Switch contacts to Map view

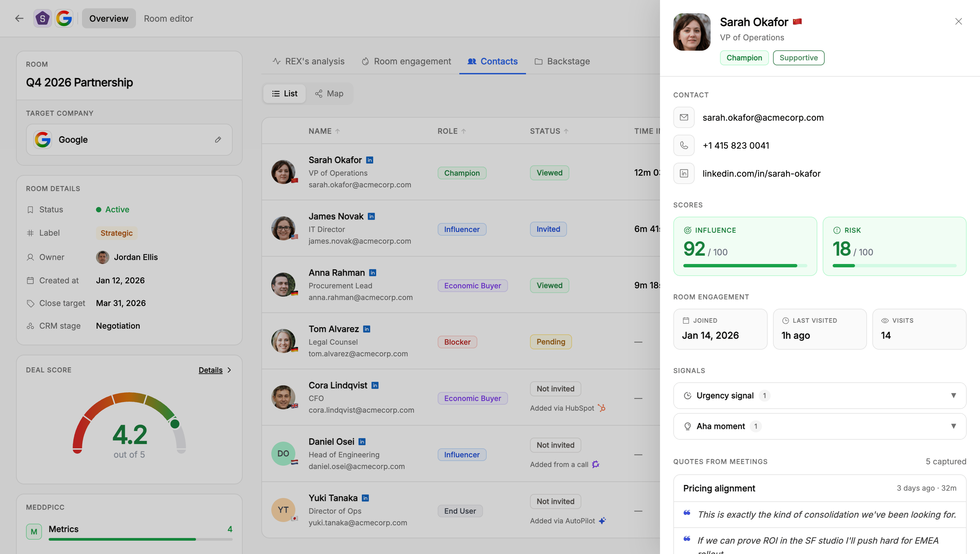pos(329,94)
